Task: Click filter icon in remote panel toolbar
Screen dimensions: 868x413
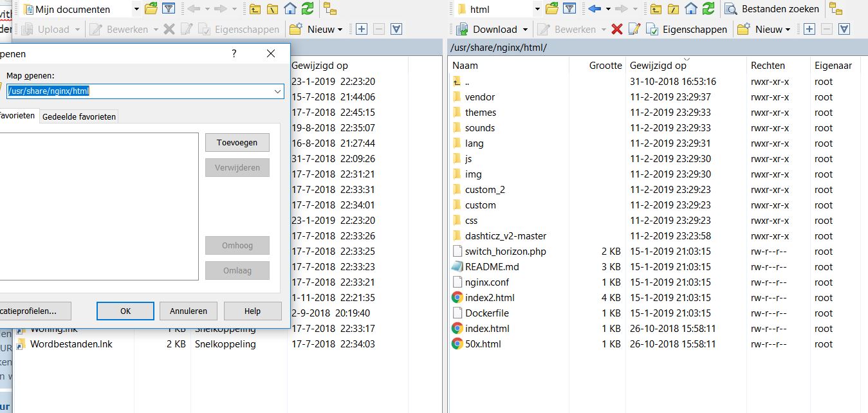Action: tap(569, 8)
